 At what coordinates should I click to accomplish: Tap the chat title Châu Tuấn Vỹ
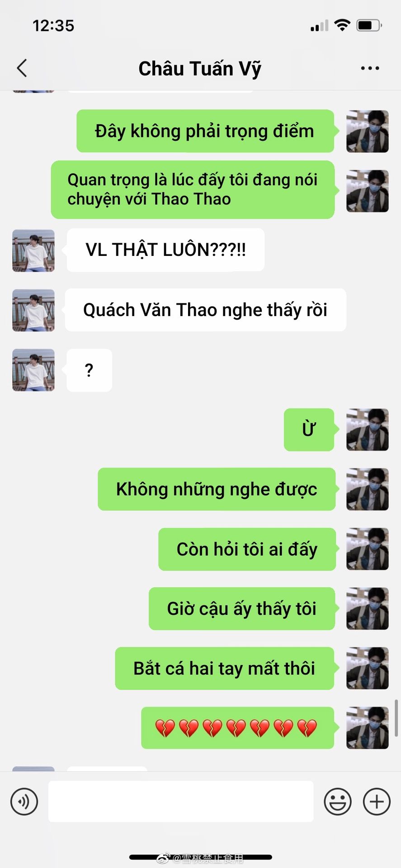coord(200,69)
